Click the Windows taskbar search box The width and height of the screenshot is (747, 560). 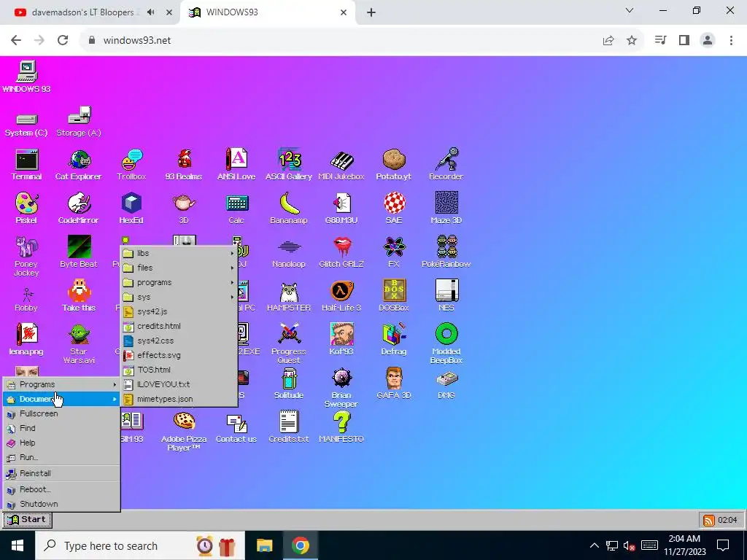pos(140,545)
